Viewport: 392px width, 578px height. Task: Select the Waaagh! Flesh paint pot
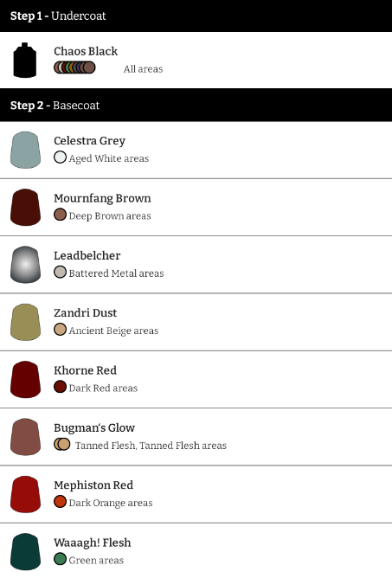pos(25,552)
